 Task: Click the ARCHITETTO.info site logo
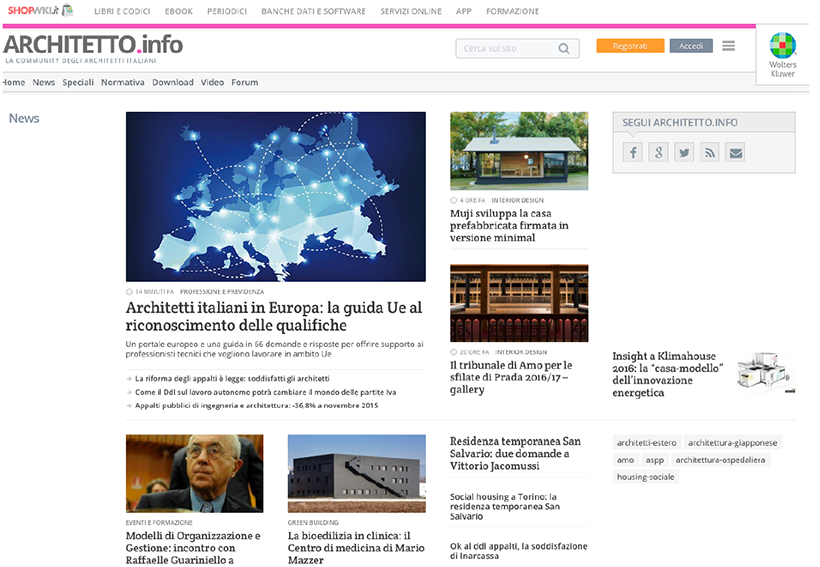click(93, 48)
